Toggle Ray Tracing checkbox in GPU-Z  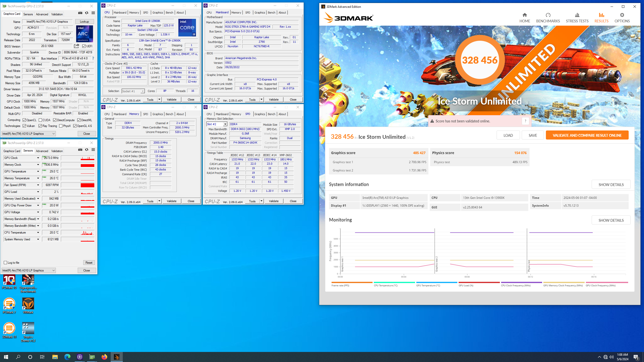tap(40, 126)
